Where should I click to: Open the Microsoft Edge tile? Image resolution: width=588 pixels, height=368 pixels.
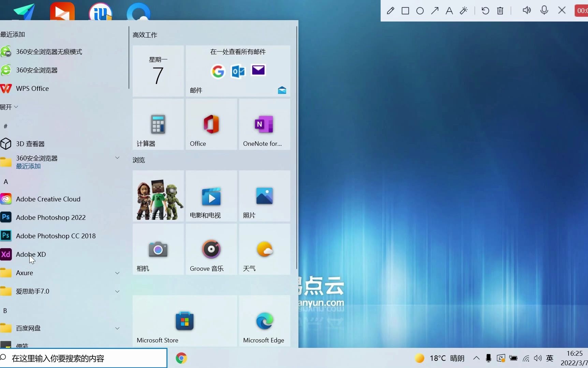click(x=265, y=321)
